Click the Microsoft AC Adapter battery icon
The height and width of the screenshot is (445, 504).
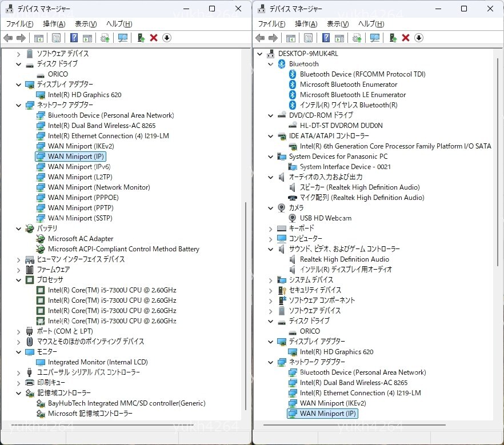coord(41,239)
